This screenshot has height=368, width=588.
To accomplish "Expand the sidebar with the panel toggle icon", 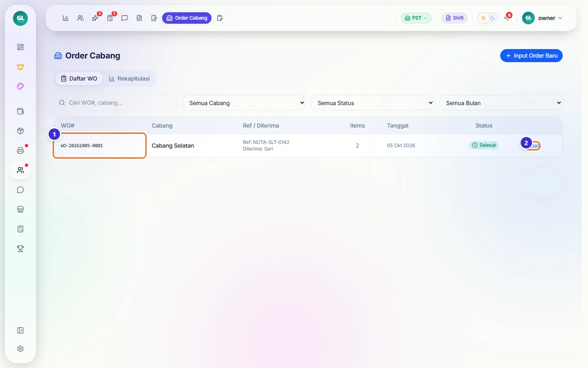I will pyautogui.click(x=20, y=330).
